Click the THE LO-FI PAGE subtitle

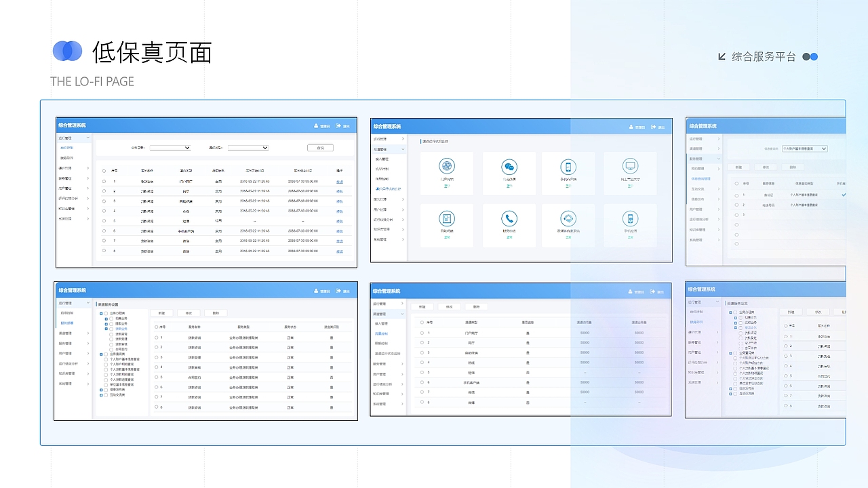point(92,81)
